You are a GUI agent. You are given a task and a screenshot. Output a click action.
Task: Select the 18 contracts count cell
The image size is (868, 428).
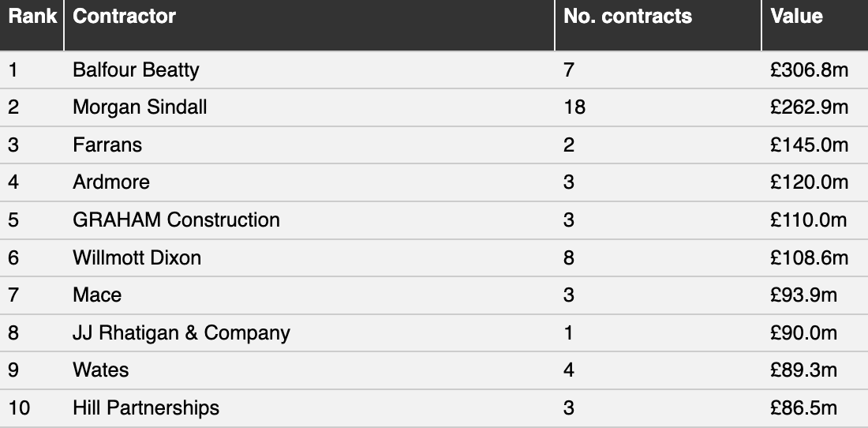tap(574, 107)
